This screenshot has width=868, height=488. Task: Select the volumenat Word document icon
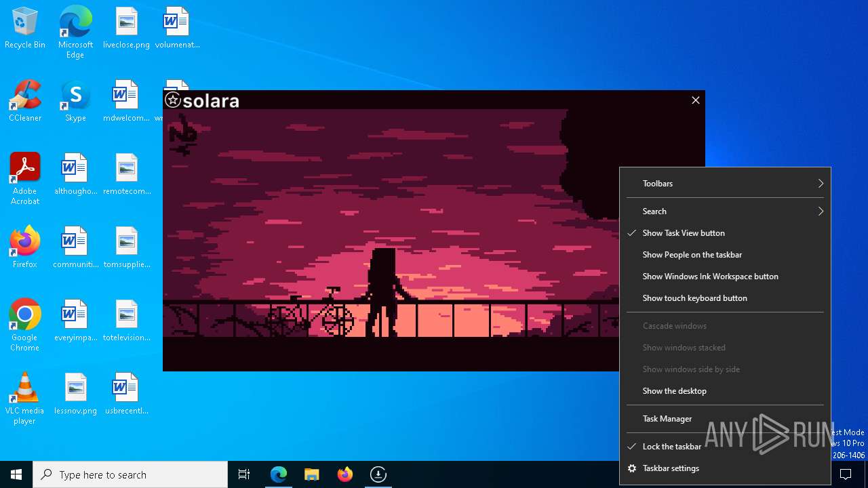tap(177, 28)
